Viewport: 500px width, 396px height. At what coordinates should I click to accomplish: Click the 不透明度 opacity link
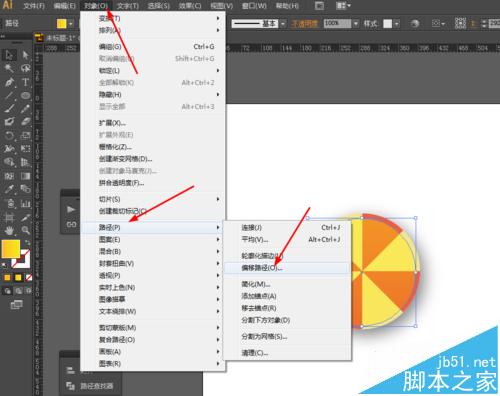coord(304,24)
